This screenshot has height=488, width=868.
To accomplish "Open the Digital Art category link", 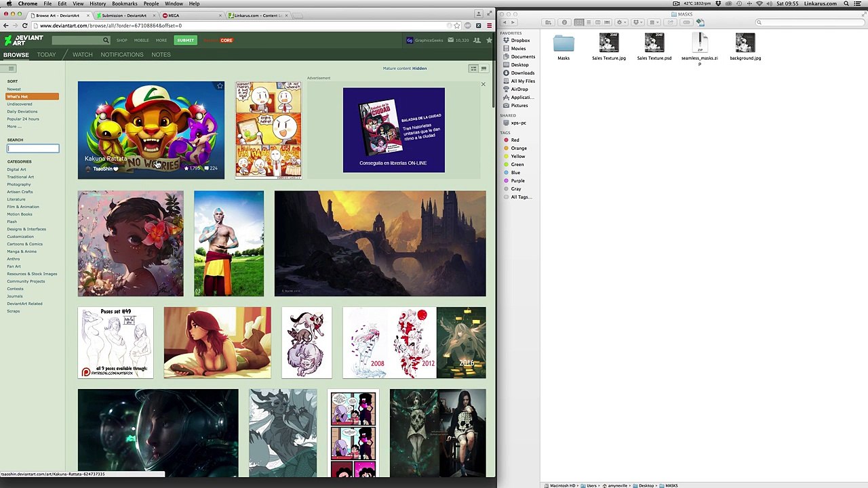I will coord(16,169).
